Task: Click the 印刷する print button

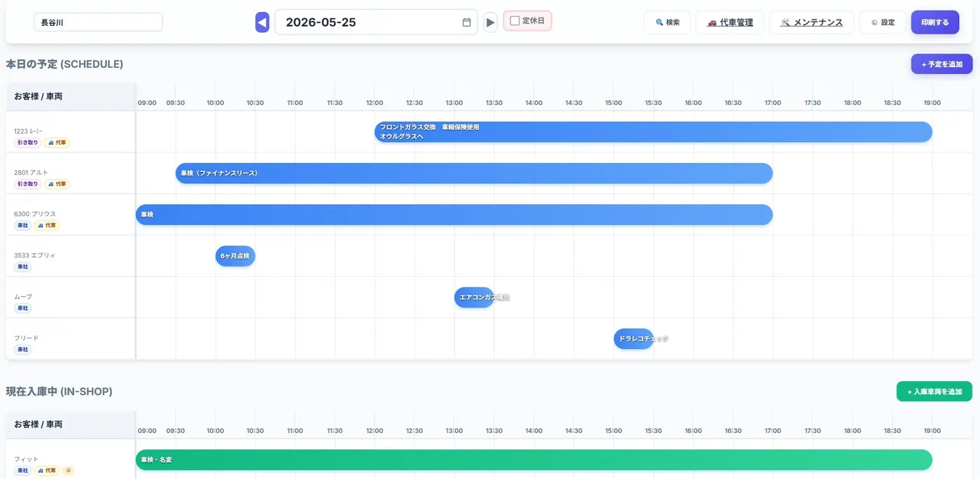Action: 935,22
